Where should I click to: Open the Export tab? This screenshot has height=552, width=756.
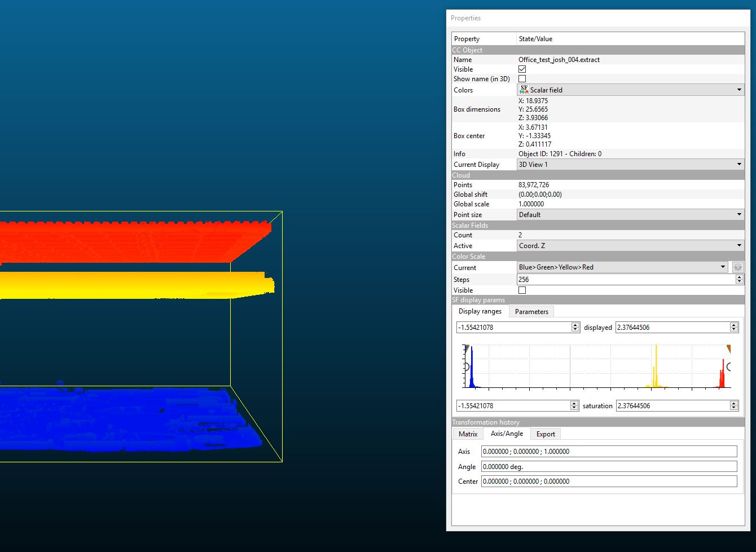545,434
